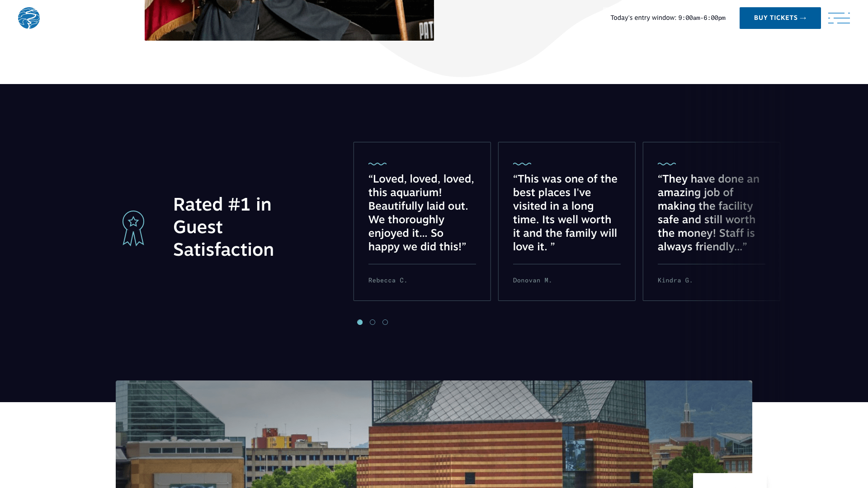Click the wave decoration icon on Donovan's card
The height and width of the screenshot is (488, 868).
(x=522, y=164)
